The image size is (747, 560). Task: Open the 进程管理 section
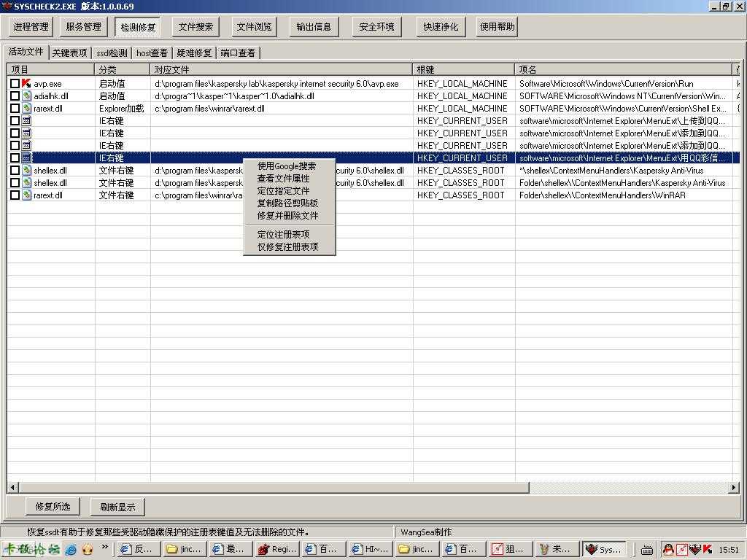click(x=31, y=27)
